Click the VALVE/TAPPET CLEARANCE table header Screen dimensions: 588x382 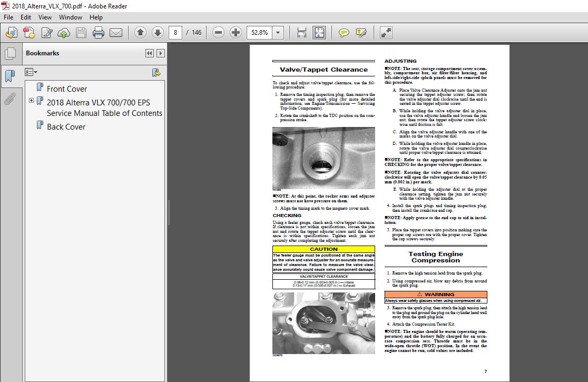324,277
